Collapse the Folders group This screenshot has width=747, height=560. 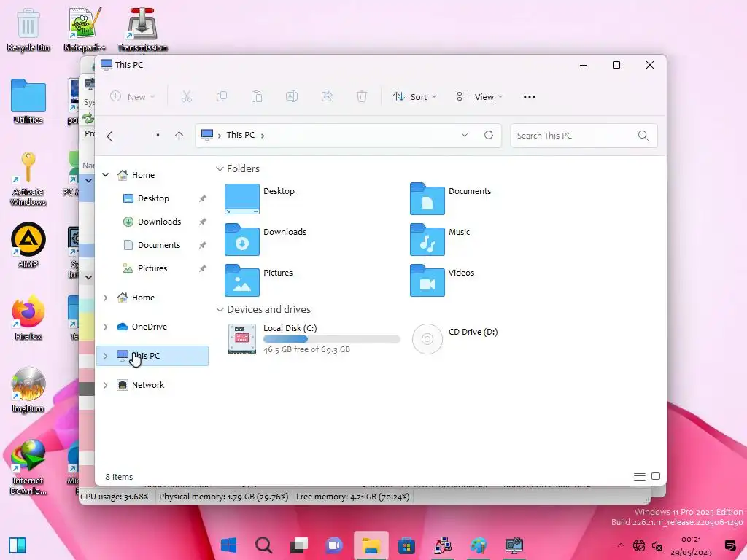tap(220, 168)
